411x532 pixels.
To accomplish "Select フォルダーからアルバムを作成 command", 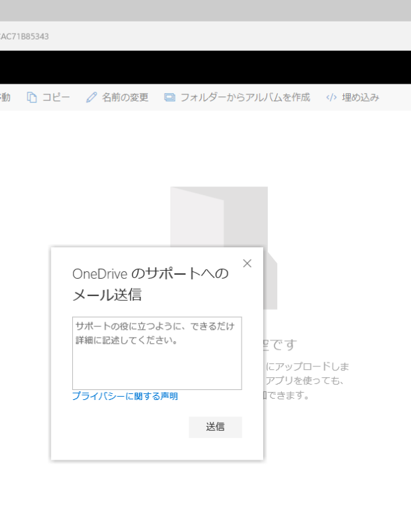I will tap(245, 97).
